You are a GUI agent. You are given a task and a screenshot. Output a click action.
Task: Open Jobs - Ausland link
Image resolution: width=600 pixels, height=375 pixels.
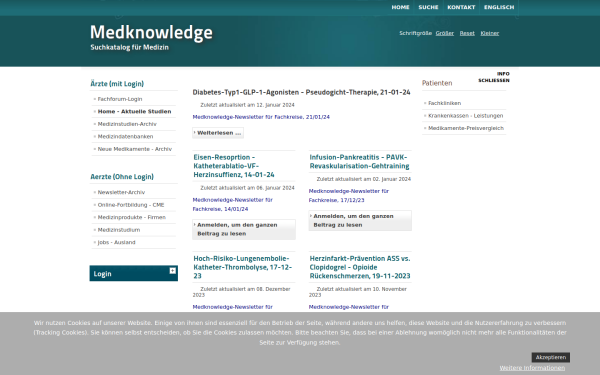(x=116, y=243)
